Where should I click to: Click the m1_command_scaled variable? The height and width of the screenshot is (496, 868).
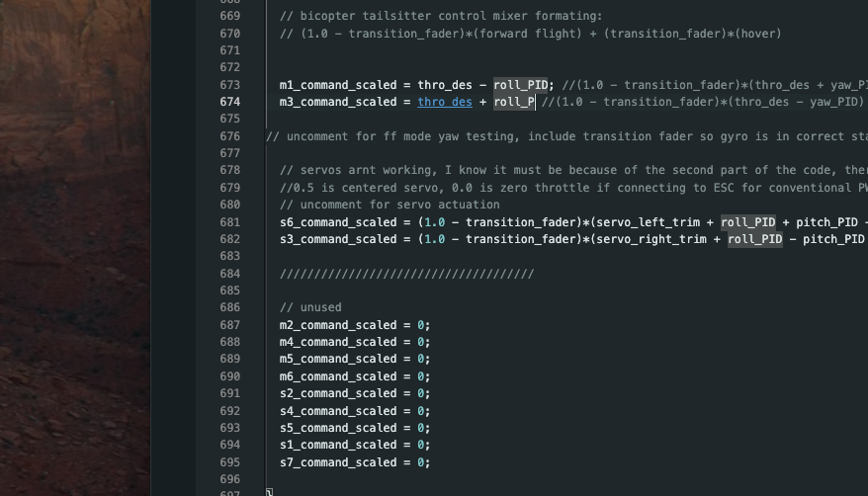click(x=338, y=85)
